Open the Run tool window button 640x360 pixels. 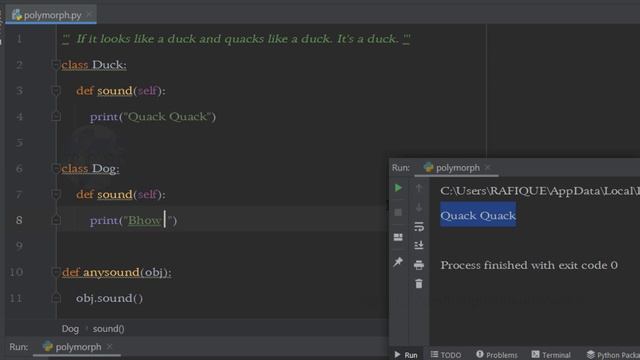pos(406,355)
